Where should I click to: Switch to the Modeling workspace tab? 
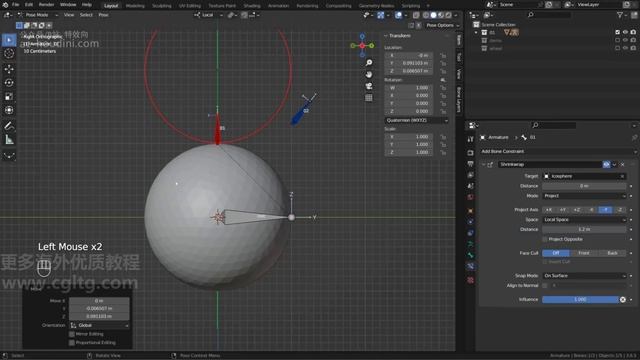(135, 6)
